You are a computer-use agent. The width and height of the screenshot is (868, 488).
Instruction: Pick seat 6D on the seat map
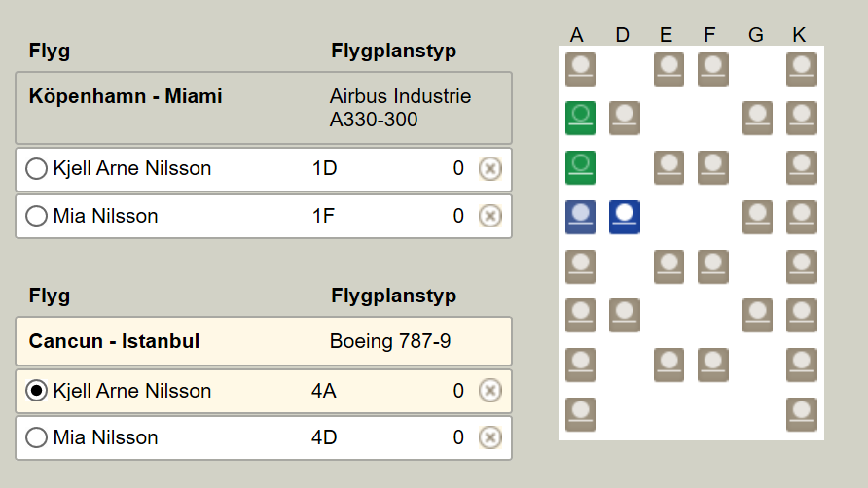coord(625,315)
